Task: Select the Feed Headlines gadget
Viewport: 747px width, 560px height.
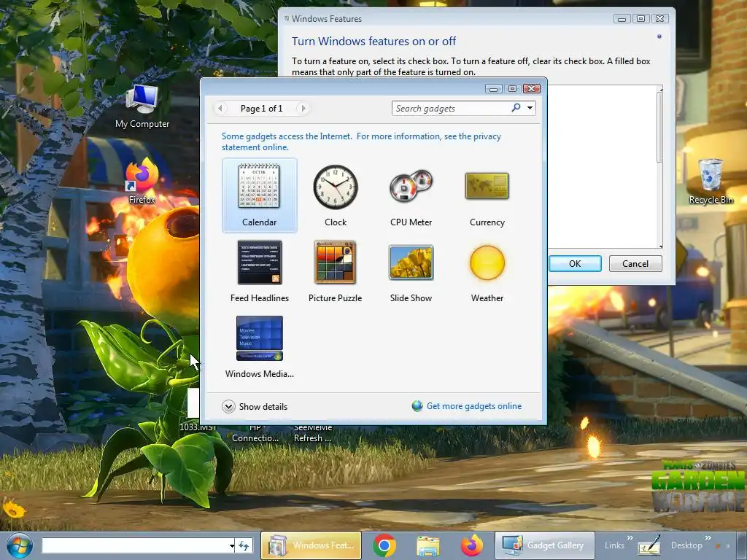Action: (259, 271)
